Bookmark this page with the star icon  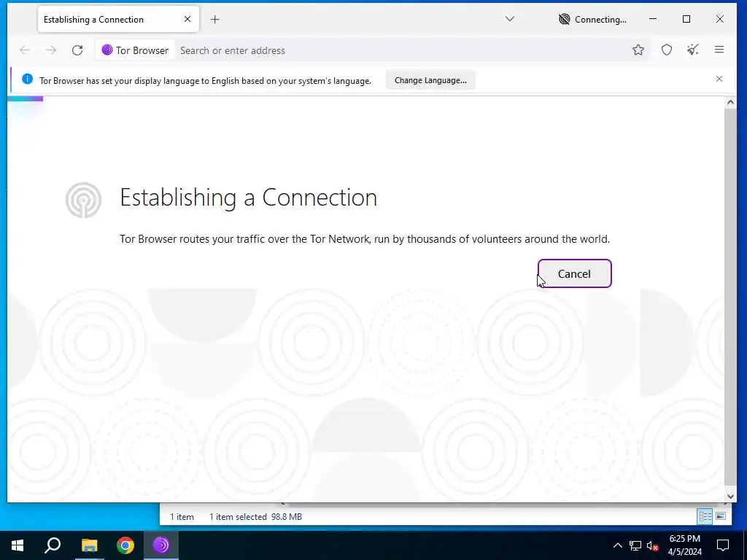[x=638, y=50]
